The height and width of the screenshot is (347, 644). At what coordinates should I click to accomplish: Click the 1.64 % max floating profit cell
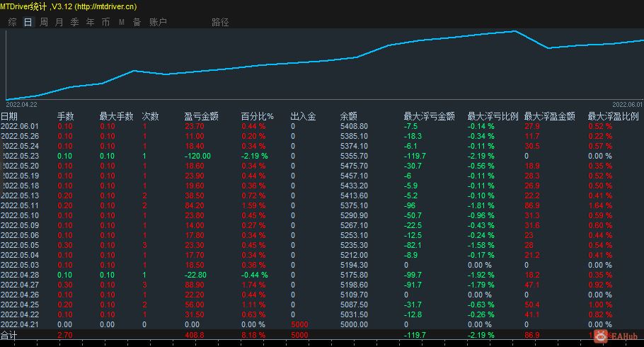[x=600, y=205]
